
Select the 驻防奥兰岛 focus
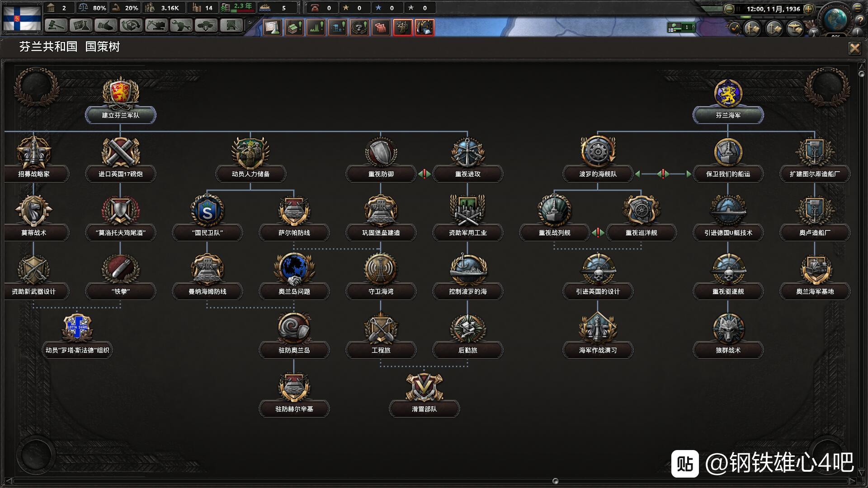pos(294,335)
